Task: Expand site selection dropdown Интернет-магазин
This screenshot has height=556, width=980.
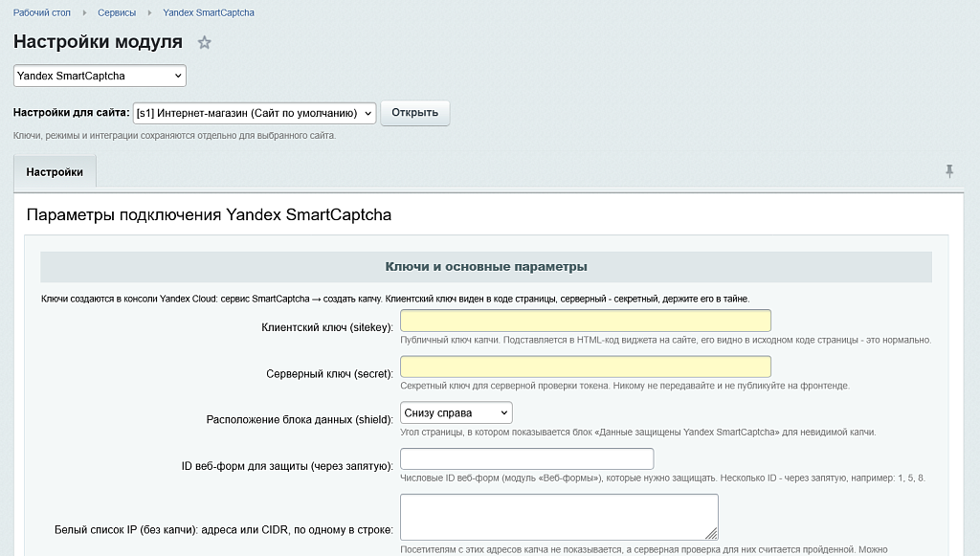Action: pyautogui.click(x=255, y=113)
